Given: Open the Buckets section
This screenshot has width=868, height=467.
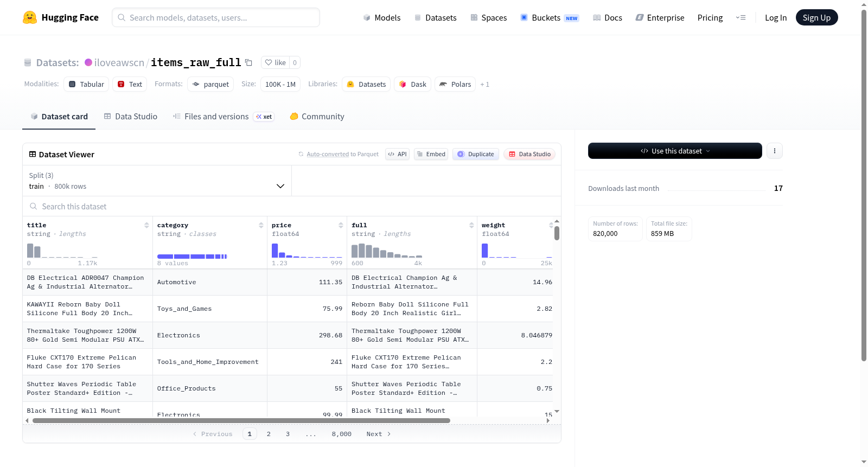Looking at the screenshot, I should pos(550,17).
